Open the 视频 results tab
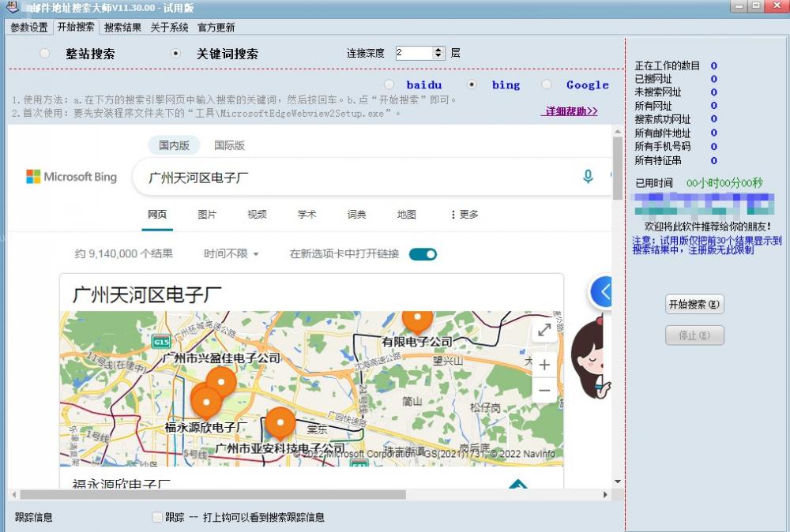790x532 pixels. tap(257, 215)
